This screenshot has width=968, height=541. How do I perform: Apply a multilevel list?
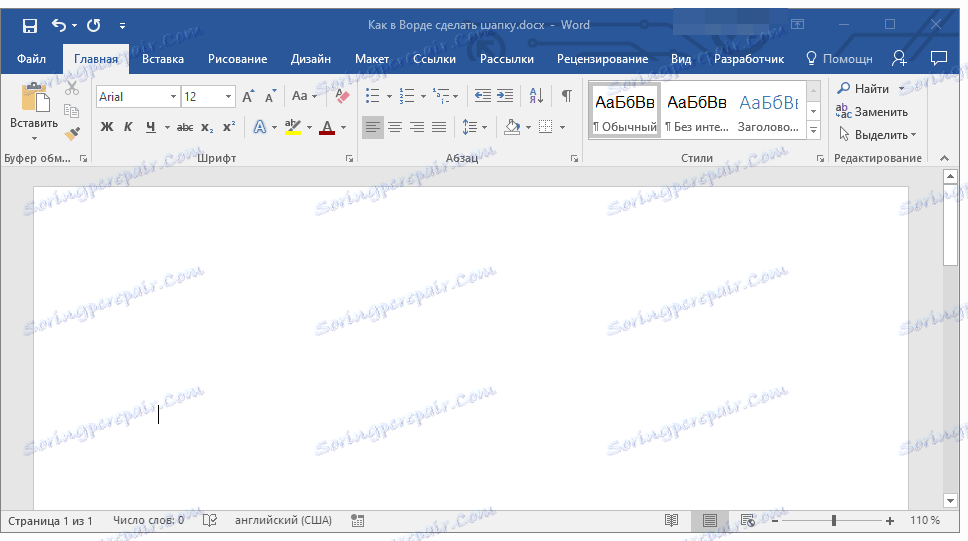point(441,96)
